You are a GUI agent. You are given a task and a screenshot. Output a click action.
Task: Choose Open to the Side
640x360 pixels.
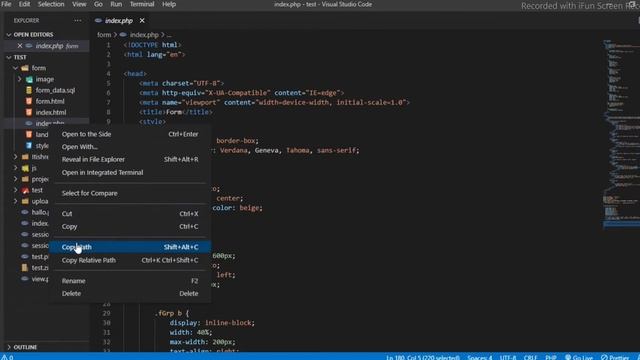pyautogui.click(x=130, y=134)
